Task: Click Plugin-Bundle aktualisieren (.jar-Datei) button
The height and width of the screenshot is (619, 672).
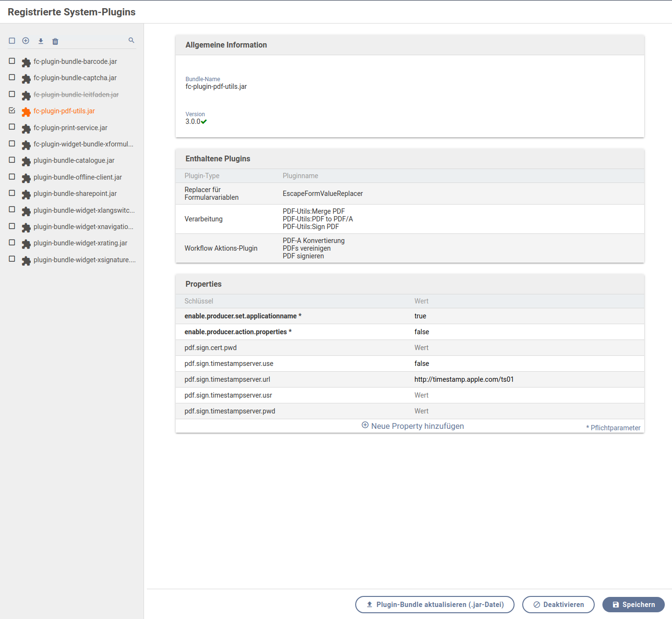Action: pos(434,605)
